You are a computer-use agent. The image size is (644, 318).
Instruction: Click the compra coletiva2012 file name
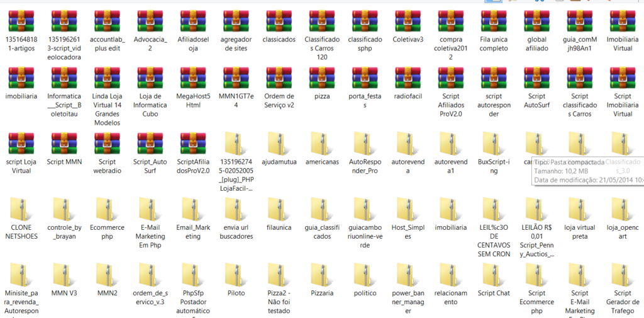tap(451, 48)
